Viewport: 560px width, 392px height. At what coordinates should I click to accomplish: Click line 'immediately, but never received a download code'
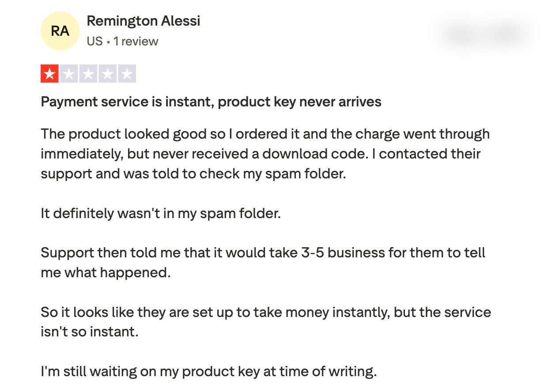click(261, 154)
